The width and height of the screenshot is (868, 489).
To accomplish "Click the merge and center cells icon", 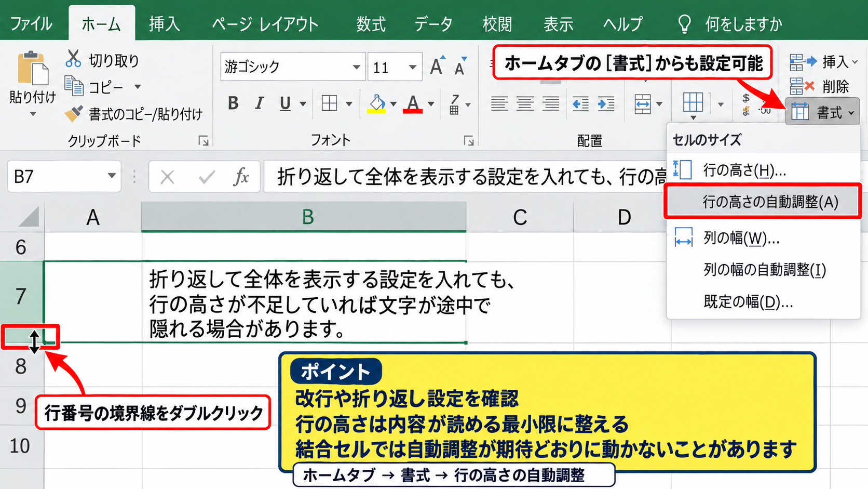I will point(643,104).
